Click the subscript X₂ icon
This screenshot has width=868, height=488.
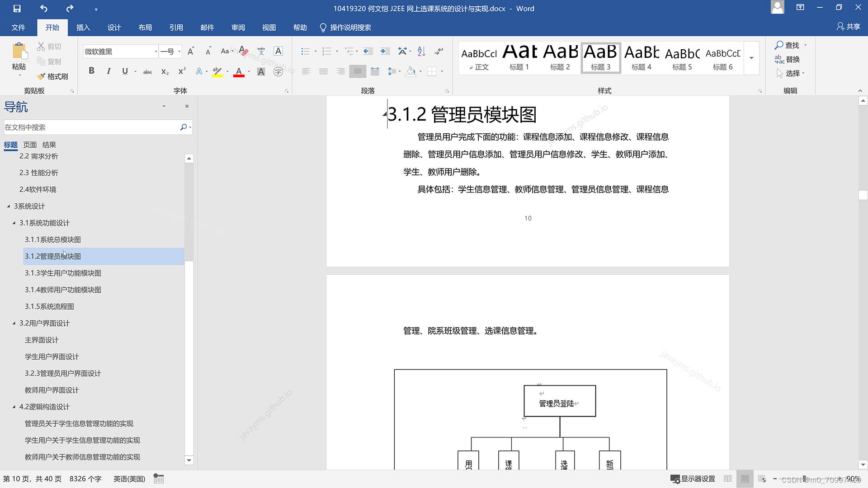[165, 71]
